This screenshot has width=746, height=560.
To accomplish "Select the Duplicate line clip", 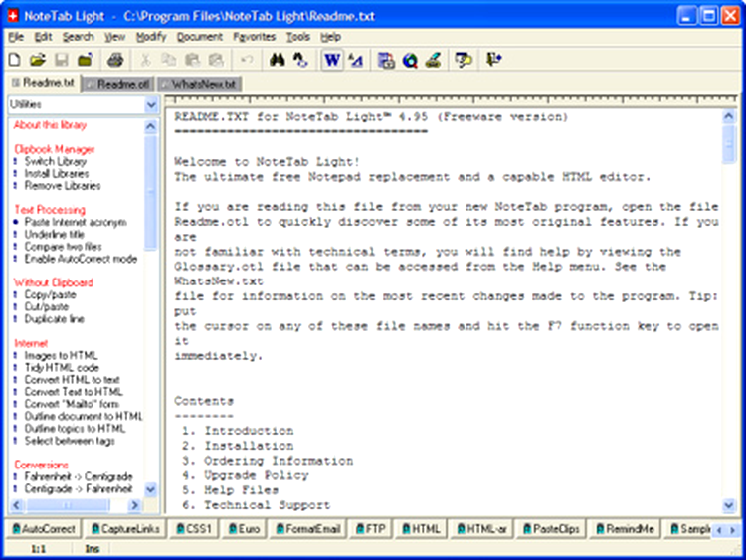I will coord(55,318).
